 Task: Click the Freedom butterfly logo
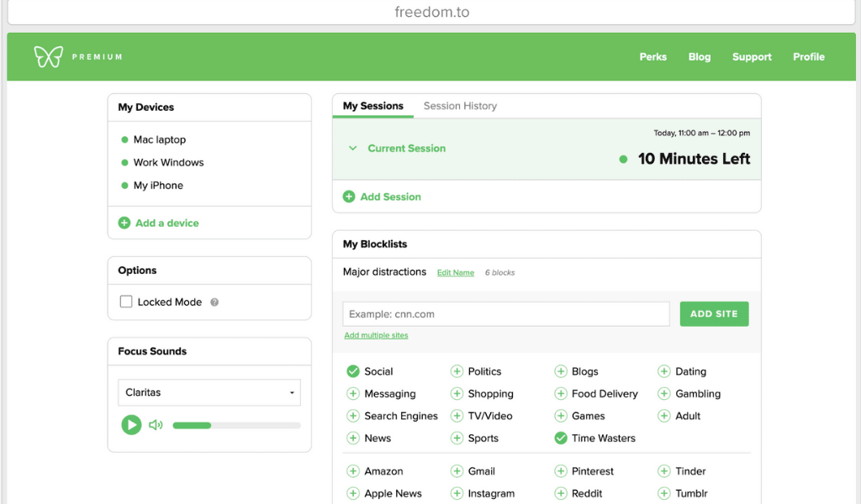[x=48, y=56]
